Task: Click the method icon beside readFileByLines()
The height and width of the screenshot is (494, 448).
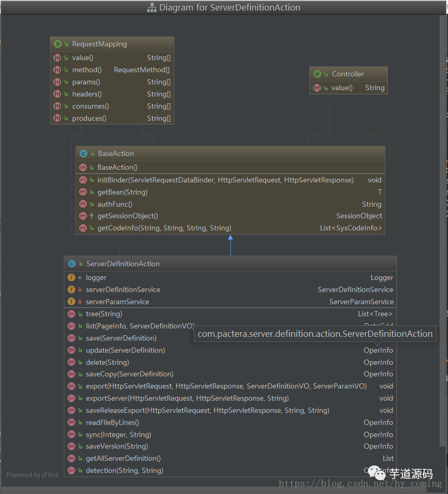Action: point(72,422)
